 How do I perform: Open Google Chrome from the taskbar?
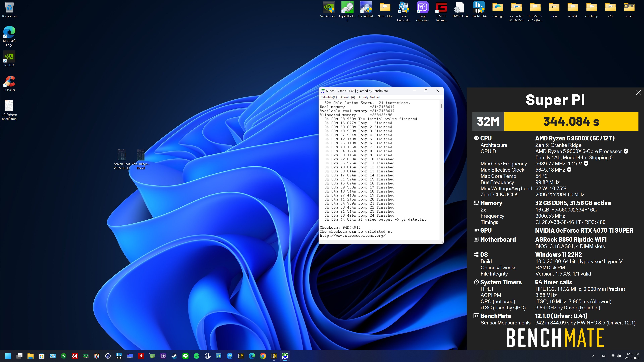(263, 356)
